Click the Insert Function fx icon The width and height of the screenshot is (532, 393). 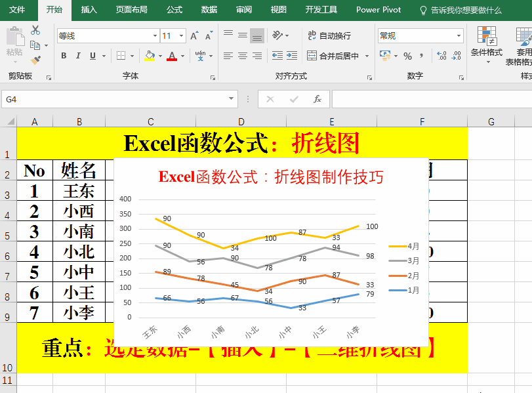317,99
